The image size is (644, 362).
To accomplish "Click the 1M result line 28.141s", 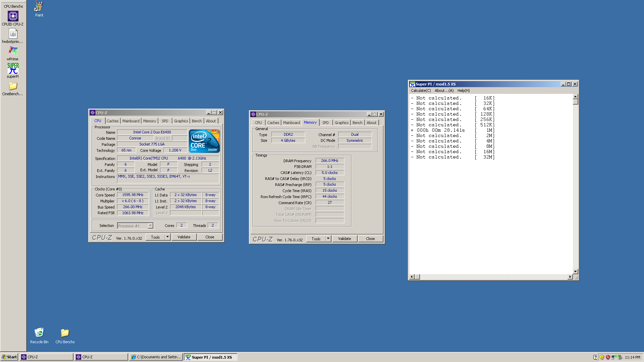I will (x=452, y=130).
